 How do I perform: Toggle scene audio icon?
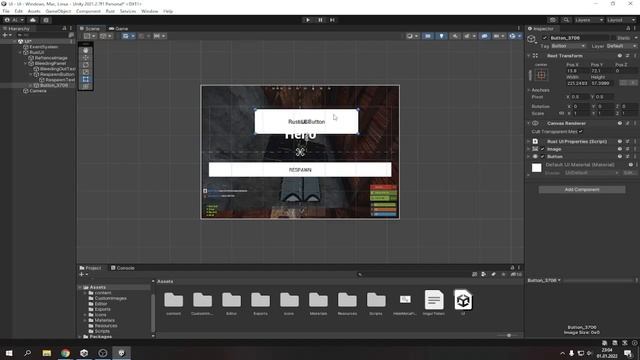(x=455, y=36)
